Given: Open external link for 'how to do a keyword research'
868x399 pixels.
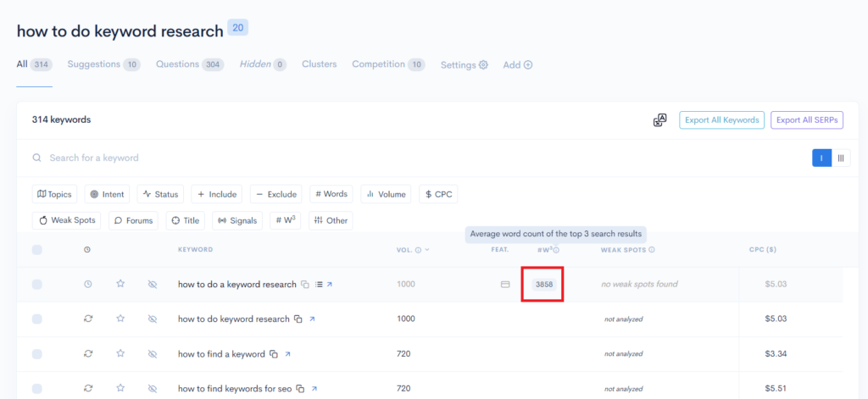Looking at the screenshot, I should (x=330, y=285).
